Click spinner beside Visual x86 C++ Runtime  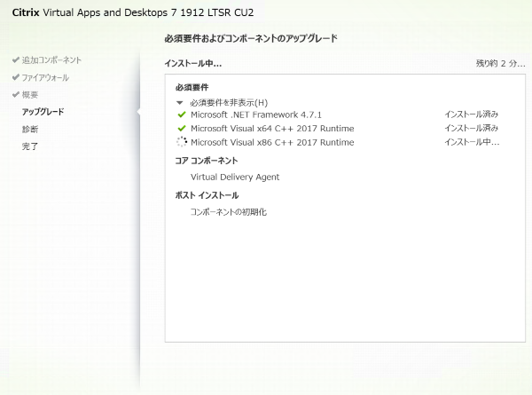point(182,142)
